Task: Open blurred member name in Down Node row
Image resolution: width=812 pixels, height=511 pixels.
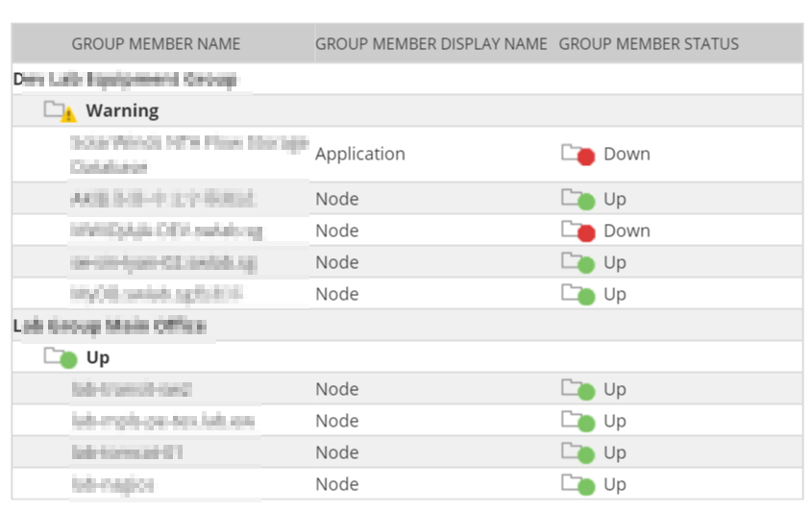Action: [x=166, y=231]
